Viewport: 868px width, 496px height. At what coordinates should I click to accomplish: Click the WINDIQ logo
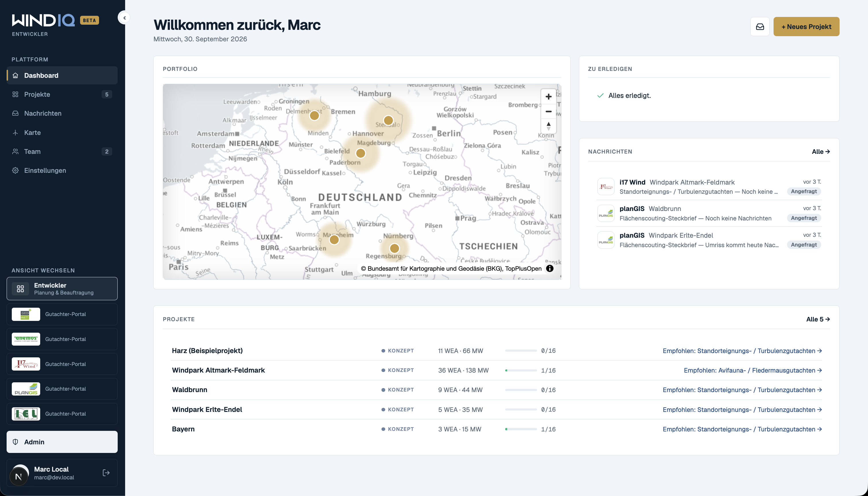[43, 20]
